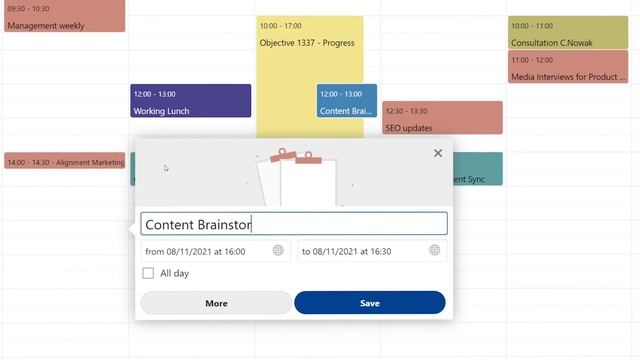Open the Media Interviews for Product event

pos(568,67)
